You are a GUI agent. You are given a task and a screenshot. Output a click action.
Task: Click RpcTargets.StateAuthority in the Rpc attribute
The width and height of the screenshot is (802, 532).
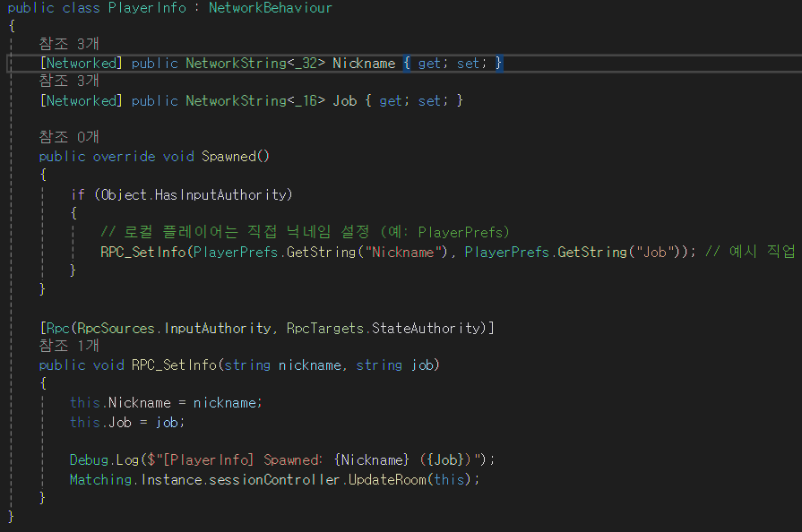(x=384, y=328)
